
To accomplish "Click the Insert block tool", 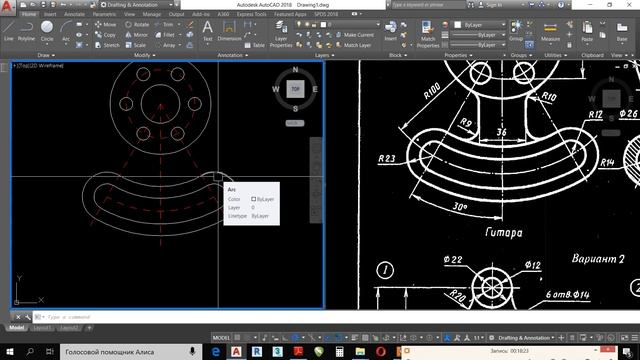I will pyautogui.click(x=390, y=31).
